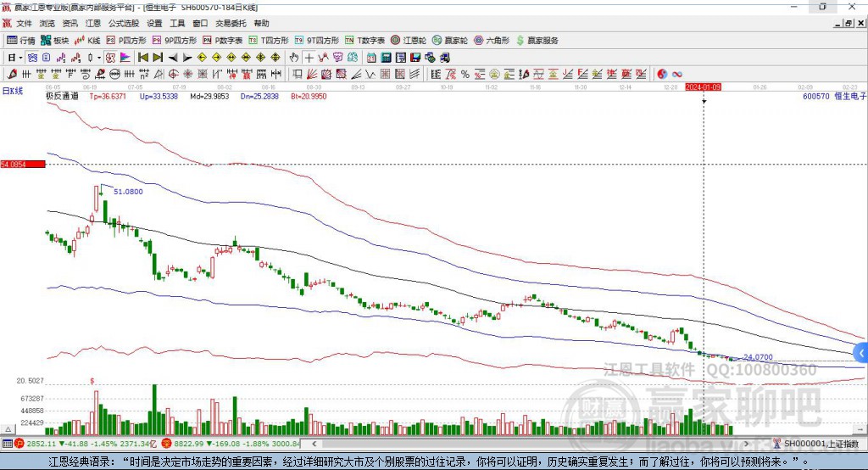The width and height of the screenshot is (868, 470).
Task: Open the 行情 market quotes view
Action: [21, 41]
